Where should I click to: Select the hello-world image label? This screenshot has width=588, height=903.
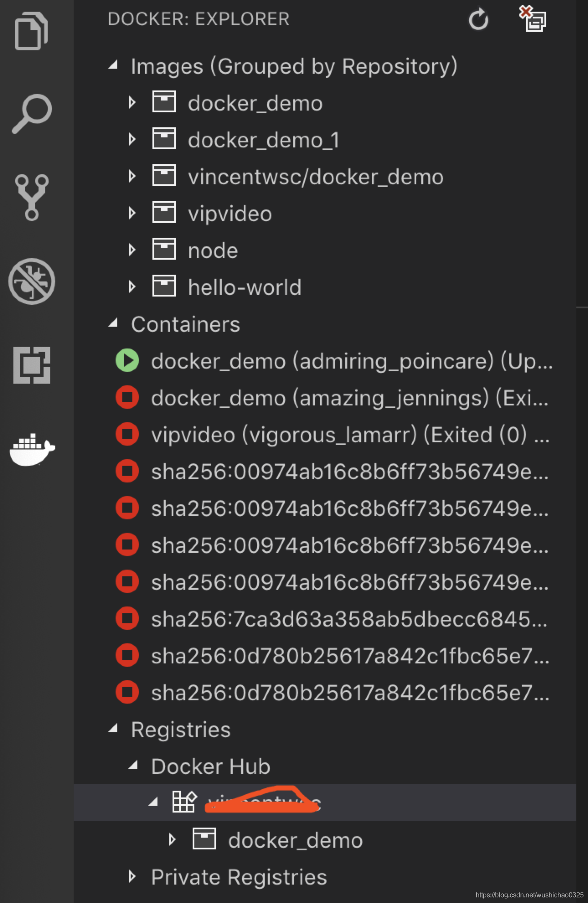(x=245, y=287)
